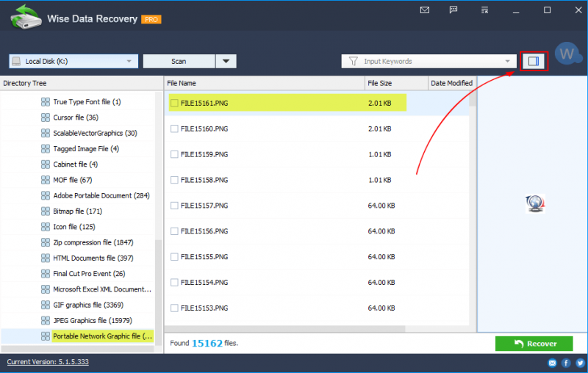Click the MOF file category icon

pos(46,180)
